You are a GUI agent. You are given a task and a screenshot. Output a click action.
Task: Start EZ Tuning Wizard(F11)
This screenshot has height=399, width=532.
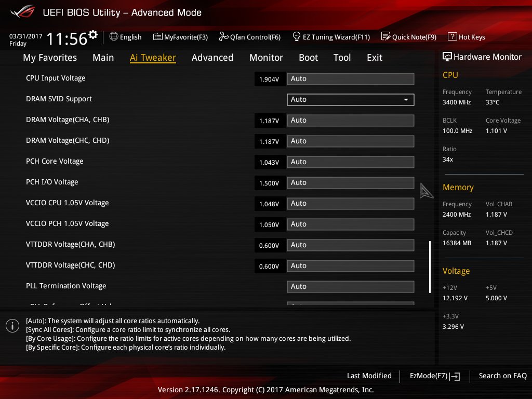point(331,37)
